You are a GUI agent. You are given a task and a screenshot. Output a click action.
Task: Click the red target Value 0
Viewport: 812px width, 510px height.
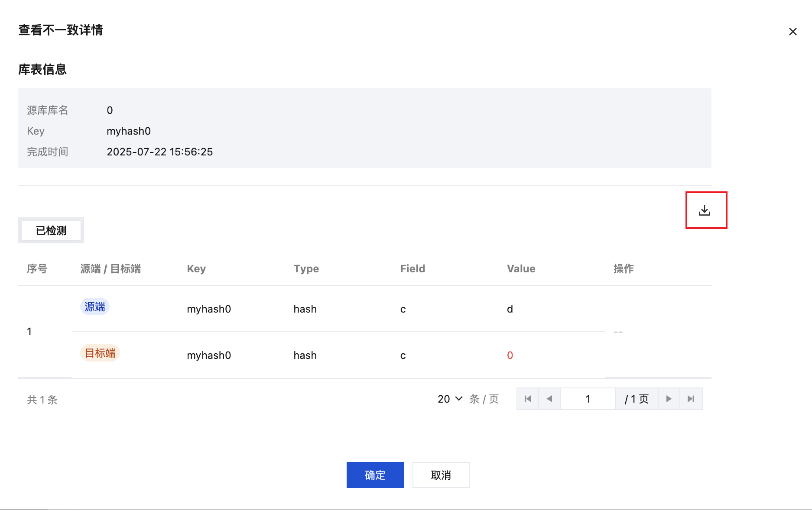point(510,355)
